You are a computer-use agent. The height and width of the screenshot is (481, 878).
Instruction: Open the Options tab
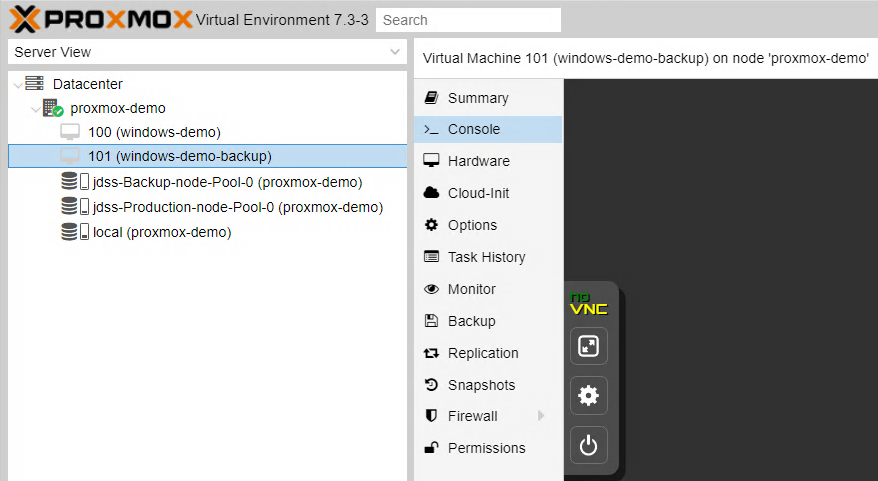[488, 225]
